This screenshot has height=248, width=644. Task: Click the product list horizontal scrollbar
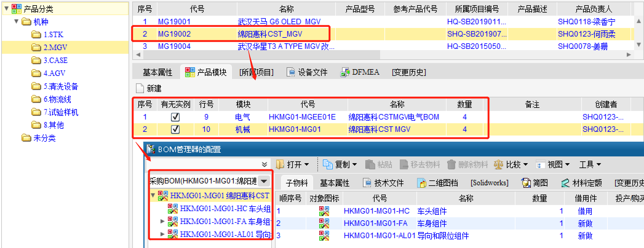[x=262, y=55]
